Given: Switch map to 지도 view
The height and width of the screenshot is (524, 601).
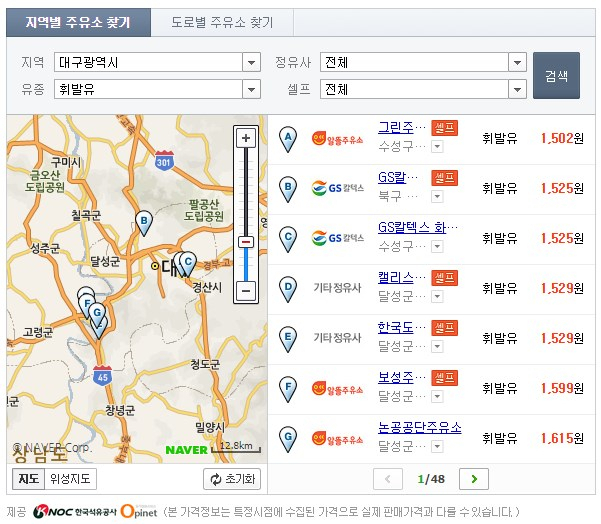Looking at the screenshot, I should pos(28,478).
